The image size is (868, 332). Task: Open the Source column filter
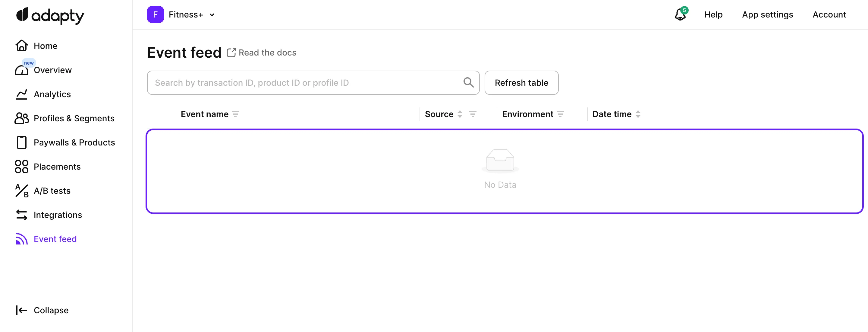click(x=472, y=114)
